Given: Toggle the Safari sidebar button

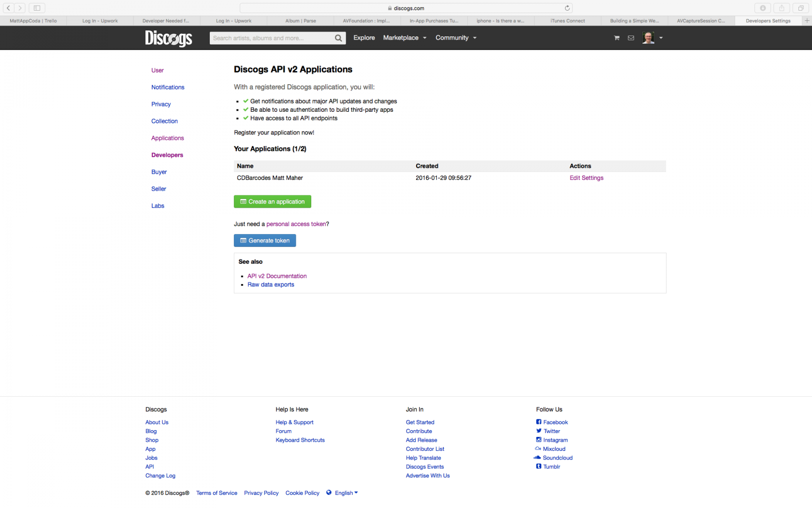Looking at the screenshot, I should (x=37, y=8).
